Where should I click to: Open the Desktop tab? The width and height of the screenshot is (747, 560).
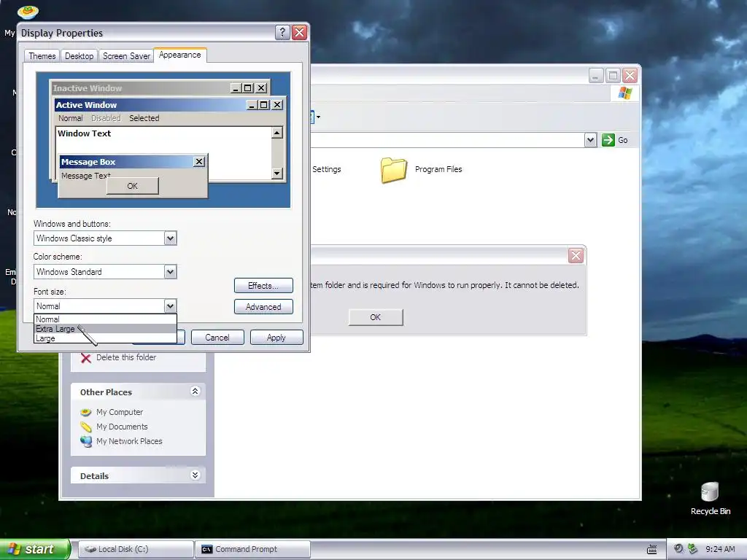tap(79, 56)
